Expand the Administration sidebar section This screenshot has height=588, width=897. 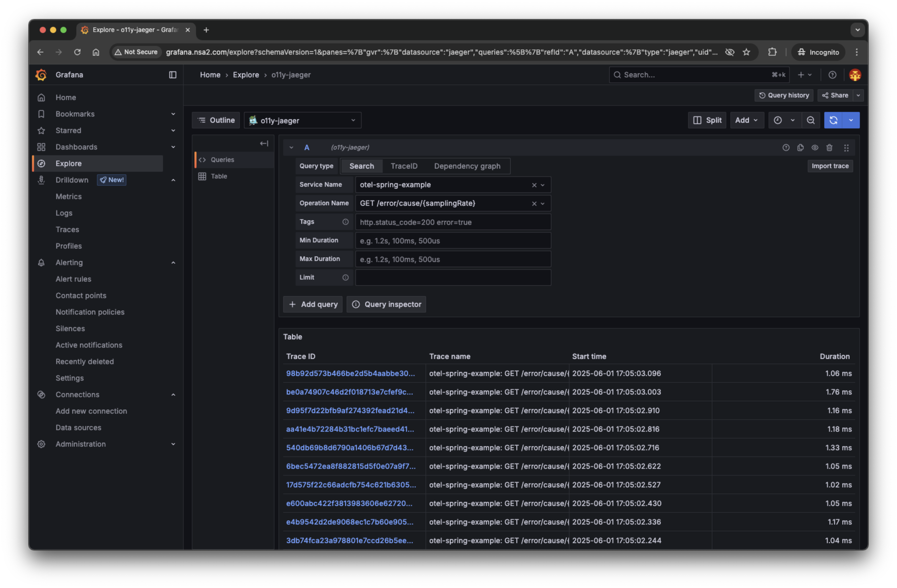pos(173,444)
